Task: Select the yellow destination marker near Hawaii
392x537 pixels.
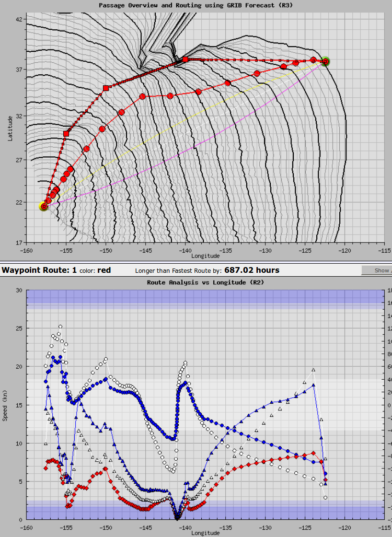Action: (44, 207)
